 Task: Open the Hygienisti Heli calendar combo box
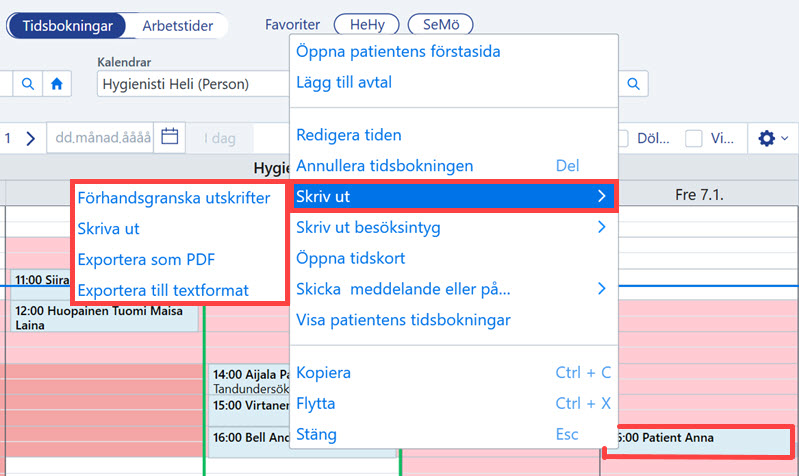point(193,84)
